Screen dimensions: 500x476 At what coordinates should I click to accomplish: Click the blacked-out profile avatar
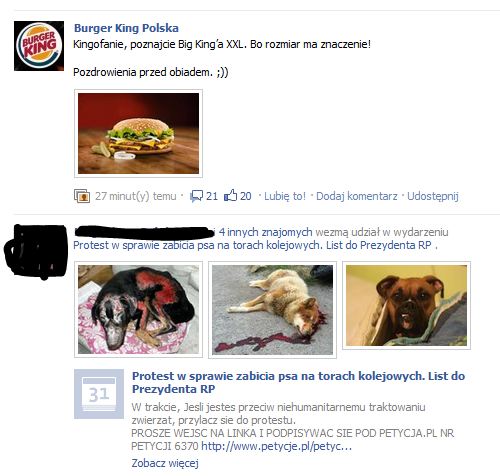36,252
